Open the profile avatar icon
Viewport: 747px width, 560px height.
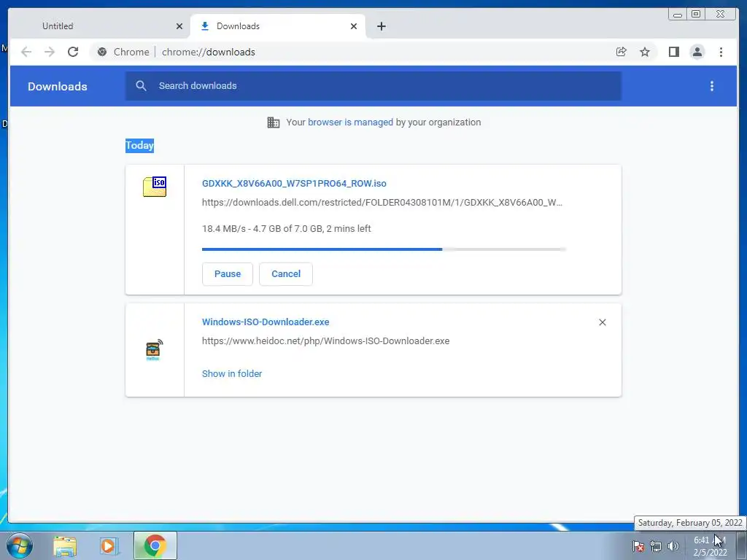(697, 52)
